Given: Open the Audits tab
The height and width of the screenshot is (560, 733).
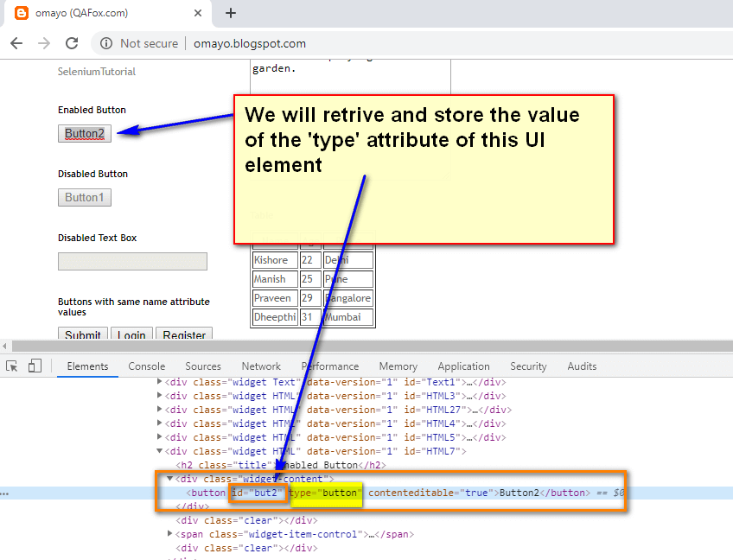Looking at the screenshot, I should tap(582, 366).
